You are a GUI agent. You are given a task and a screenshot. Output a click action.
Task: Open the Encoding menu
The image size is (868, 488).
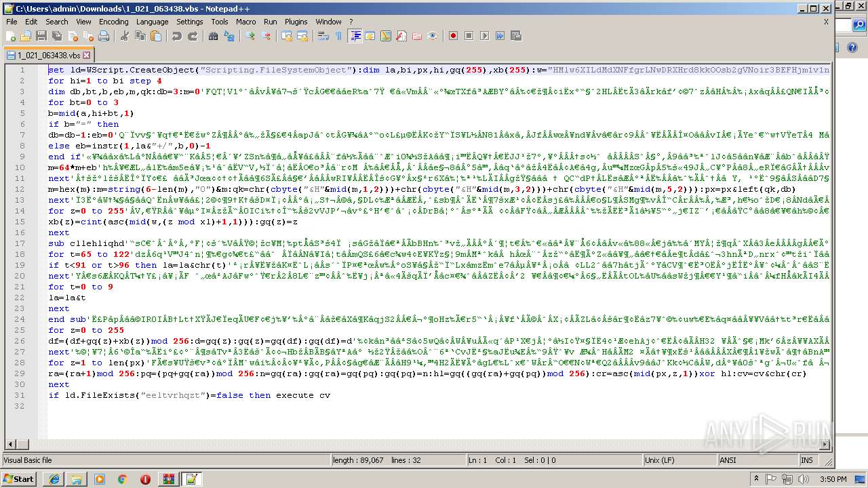[114, 22]
